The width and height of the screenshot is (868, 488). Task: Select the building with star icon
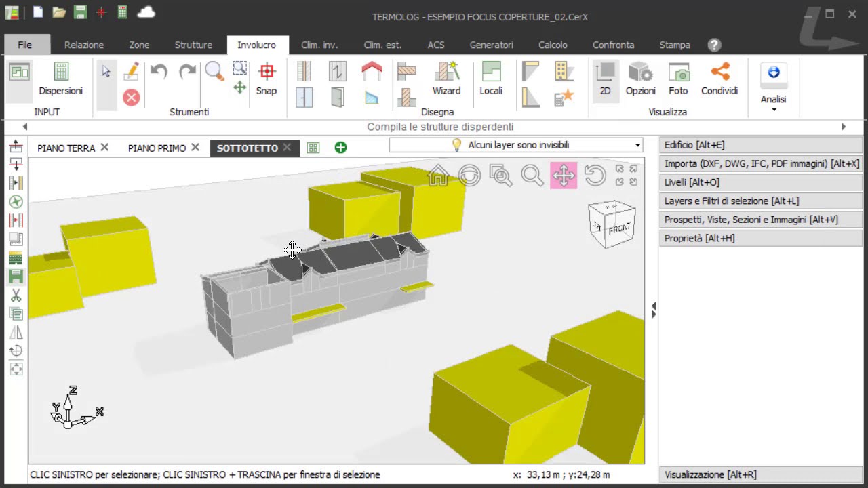click(x=564, y=71)
